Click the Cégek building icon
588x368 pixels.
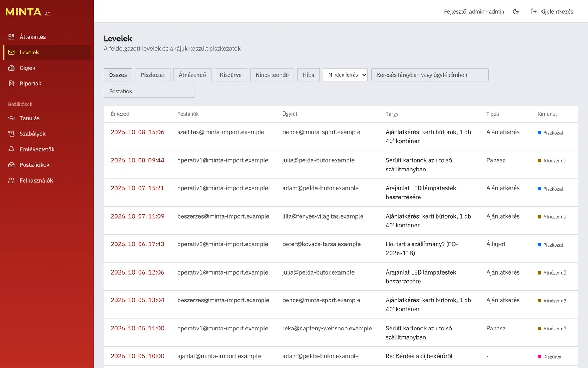[11, 68]
